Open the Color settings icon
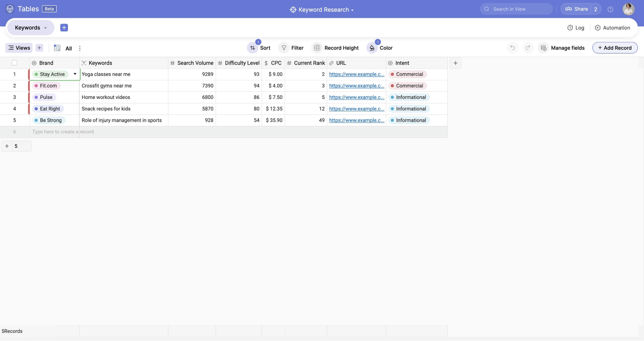Image resolution: width=644 pixels, height=341 pixels. (x=372, y=48)
